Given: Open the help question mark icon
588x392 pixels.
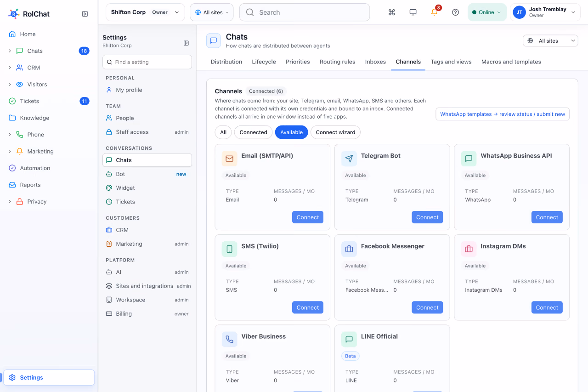Looking at the screenshot, I should (x=456, y=12).
